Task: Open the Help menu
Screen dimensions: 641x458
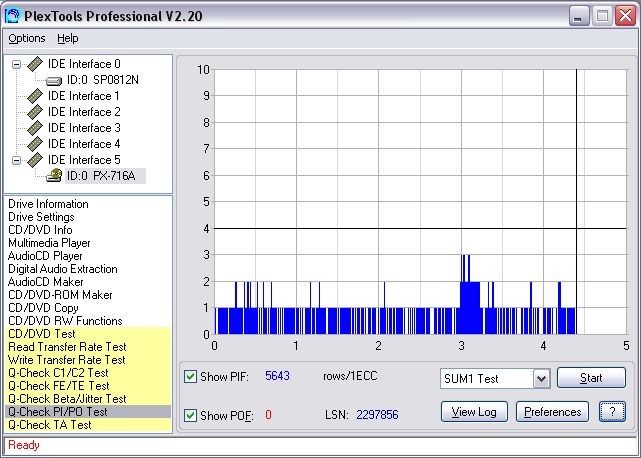Action: 67,38
